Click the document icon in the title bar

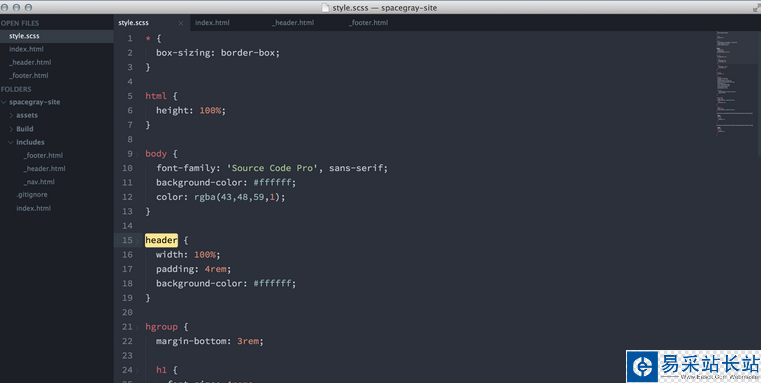326,8
